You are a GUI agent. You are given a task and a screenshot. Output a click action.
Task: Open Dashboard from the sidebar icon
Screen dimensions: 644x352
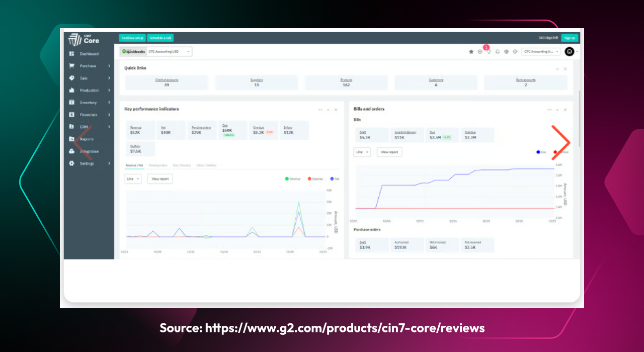click(x=71, y=54)
